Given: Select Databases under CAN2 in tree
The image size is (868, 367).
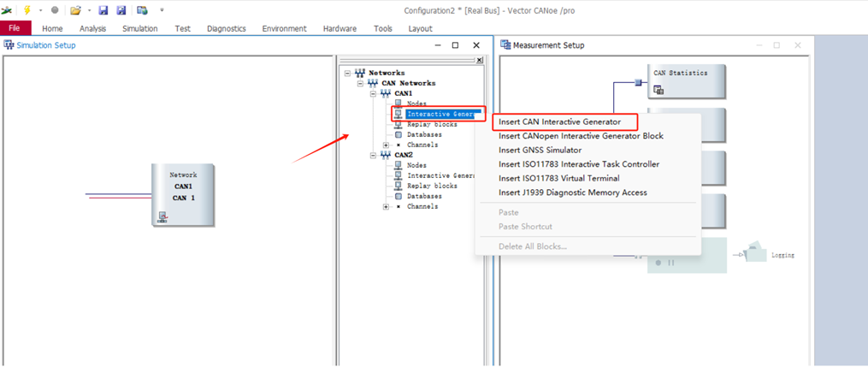Looking at the screenshot, I should pos(424,196).
